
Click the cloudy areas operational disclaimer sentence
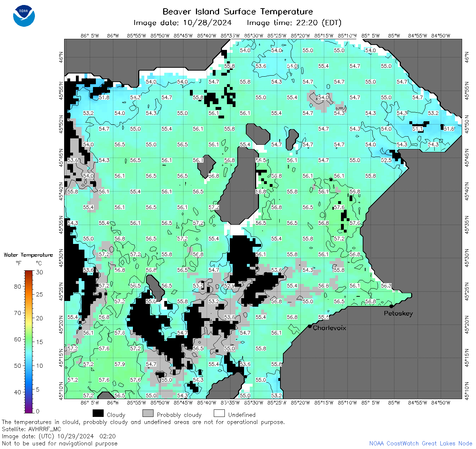click(x=143, y=422)
